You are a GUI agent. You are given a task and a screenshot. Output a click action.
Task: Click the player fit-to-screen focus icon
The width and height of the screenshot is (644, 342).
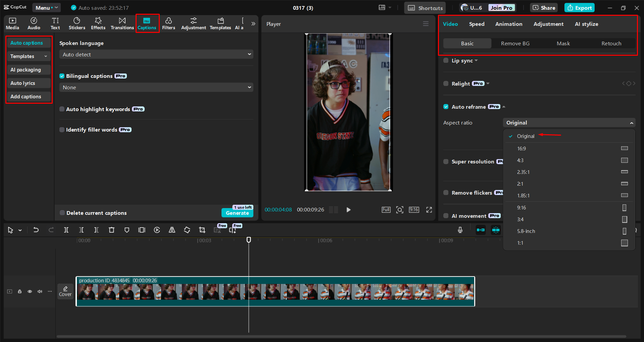[400, 210]
